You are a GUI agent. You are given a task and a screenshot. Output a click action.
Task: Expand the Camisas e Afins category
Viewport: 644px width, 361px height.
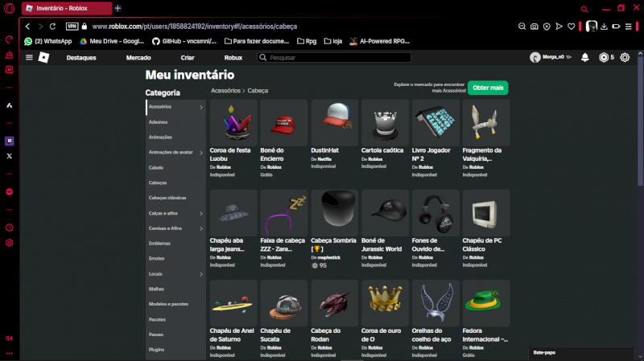[x=201, y=228]
